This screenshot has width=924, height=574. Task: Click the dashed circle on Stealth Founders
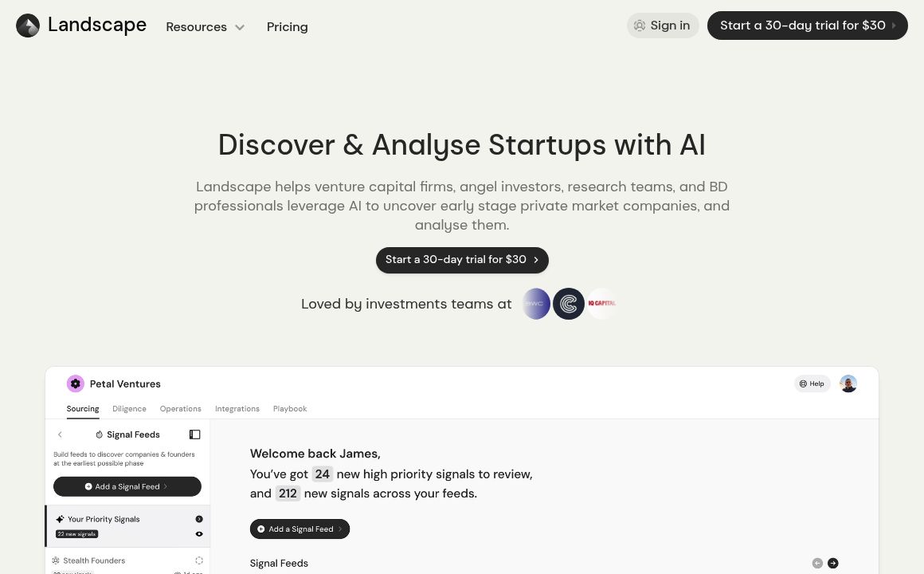coord(199,560)
